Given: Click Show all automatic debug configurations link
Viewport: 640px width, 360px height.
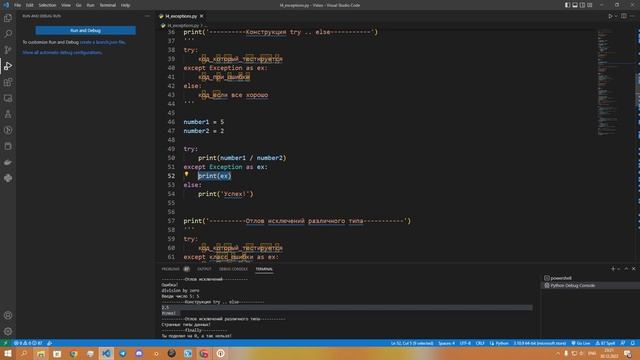Looking at the screenshot, I should pyautogui.click(x=62, y=52).
